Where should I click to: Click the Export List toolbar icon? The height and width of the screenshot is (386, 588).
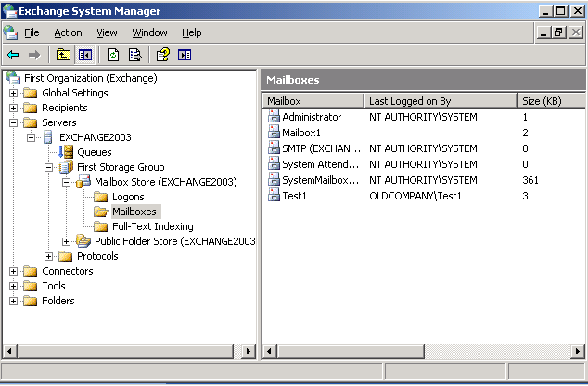tap(135, 55)
